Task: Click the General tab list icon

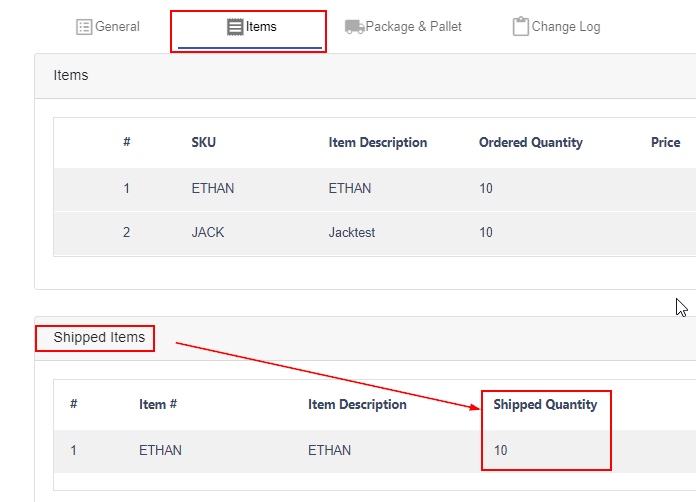Action: (84, 27)
